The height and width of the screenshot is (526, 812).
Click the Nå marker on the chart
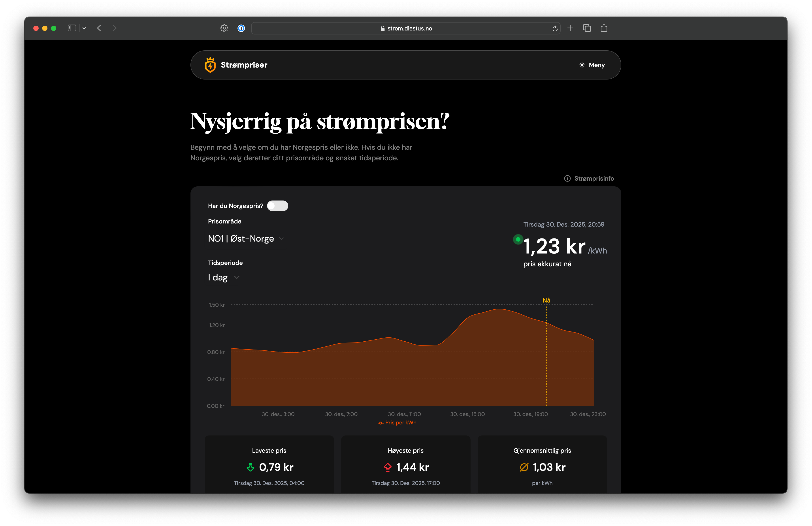[546, 300]
